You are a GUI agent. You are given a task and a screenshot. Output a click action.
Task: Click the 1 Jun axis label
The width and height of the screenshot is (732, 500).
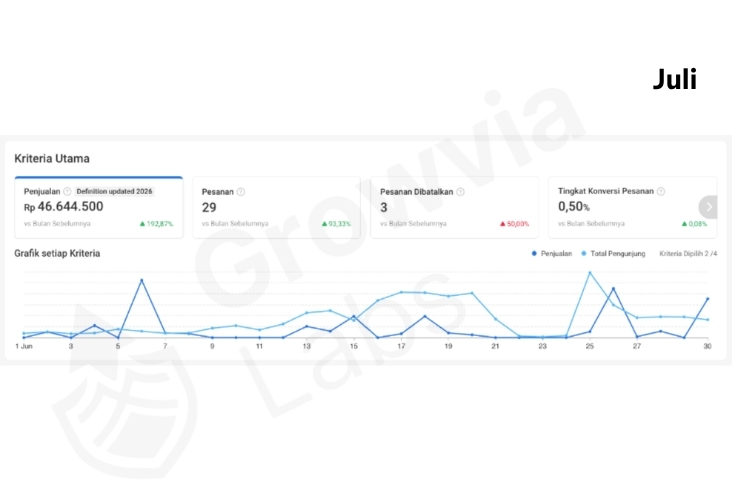pos(24,346)
